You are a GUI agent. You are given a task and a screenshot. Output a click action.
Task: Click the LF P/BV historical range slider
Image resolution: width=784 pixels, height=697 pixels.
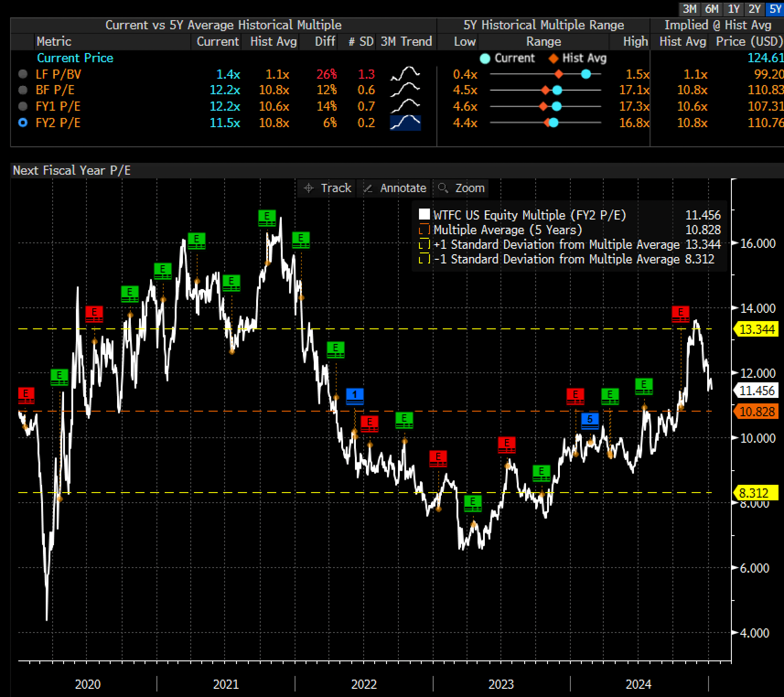click(x=545, y=74)
